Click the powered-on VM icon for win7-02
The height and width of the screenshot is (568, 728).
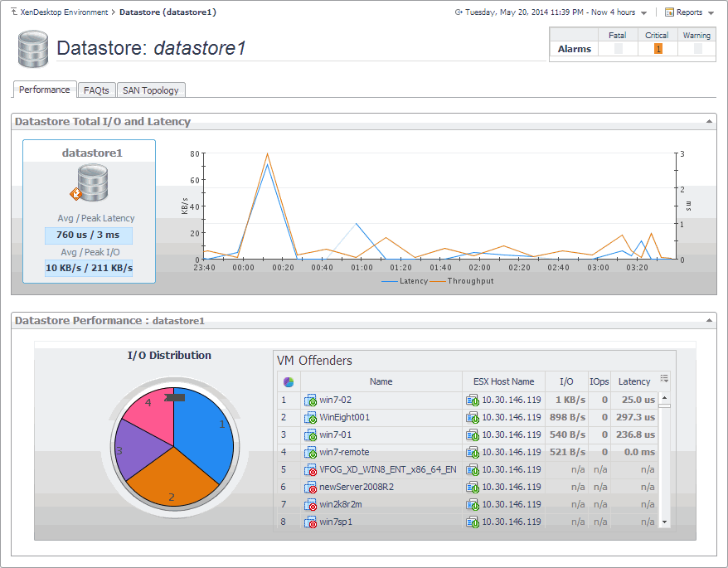(x=310, y=400)
